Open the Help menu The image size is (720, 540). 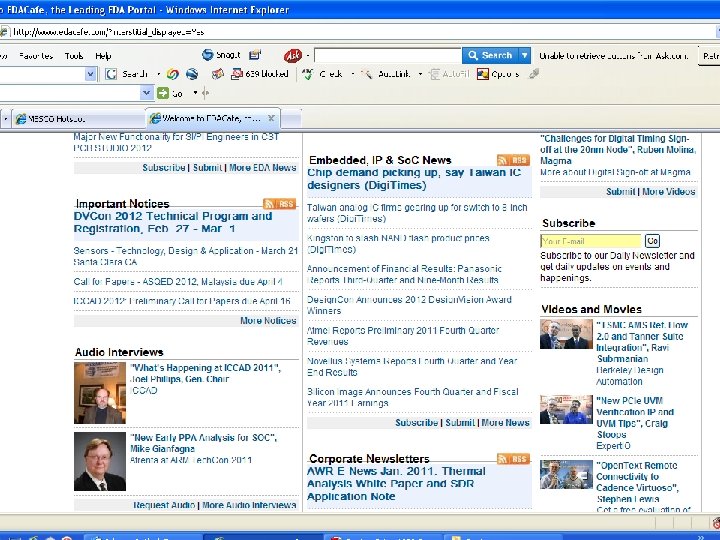coord(103,56)
